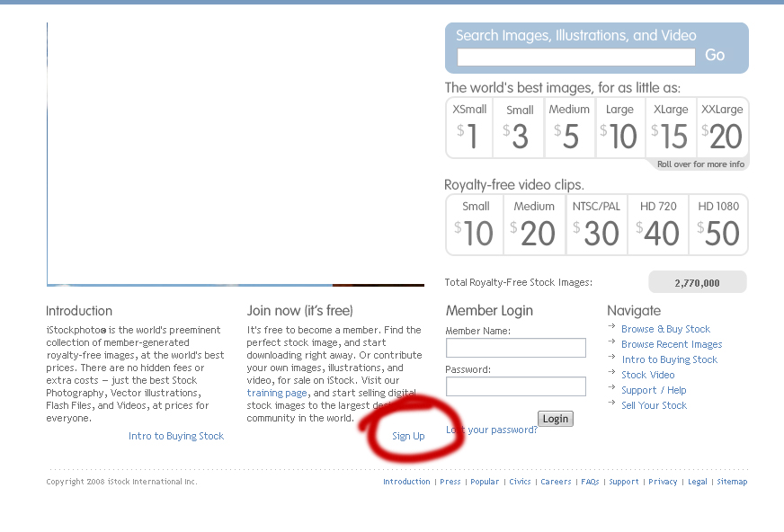The height and width of the screenshot is (532, 784).
Task: Open the footer Privacy link
Action: [x=663, y=482]
